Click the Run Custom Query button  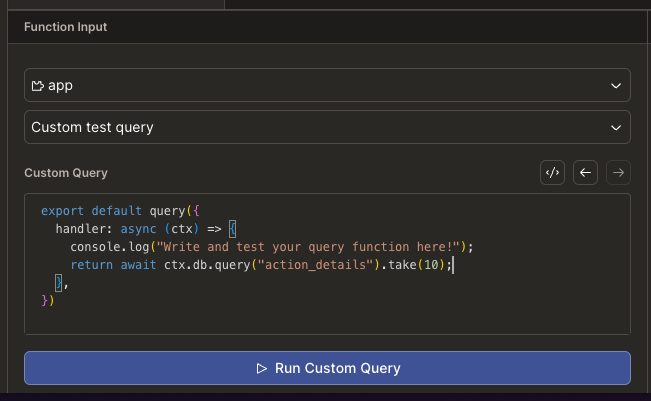(327, 368)
